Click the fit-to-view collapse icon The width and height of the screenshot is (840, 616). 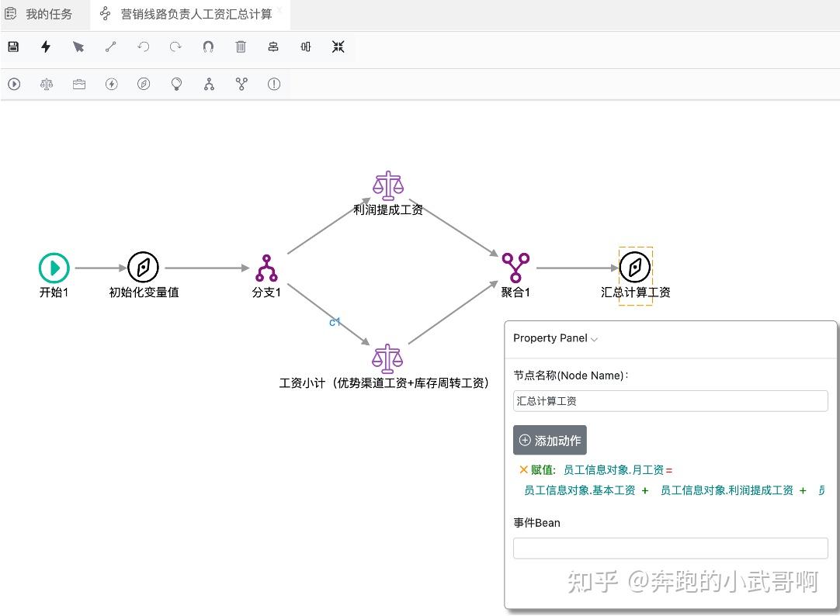pyautogui.click(x=338, y=47)
